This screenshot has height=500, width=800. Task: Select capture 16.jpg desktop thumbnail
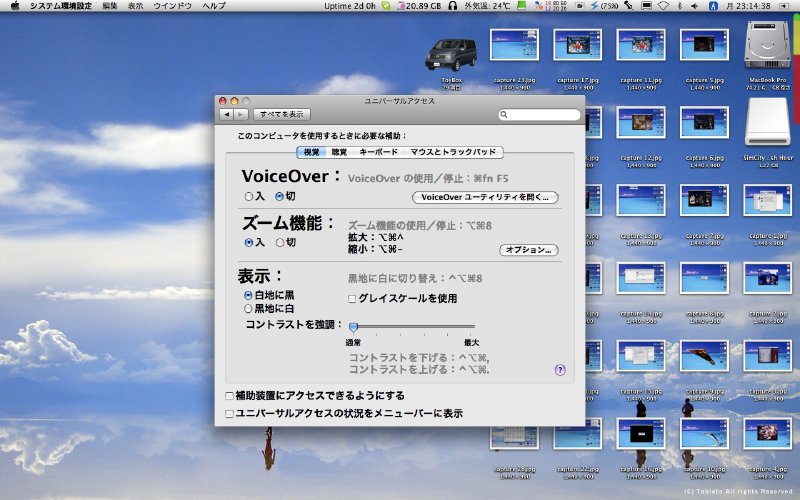(x=641, y=433)
